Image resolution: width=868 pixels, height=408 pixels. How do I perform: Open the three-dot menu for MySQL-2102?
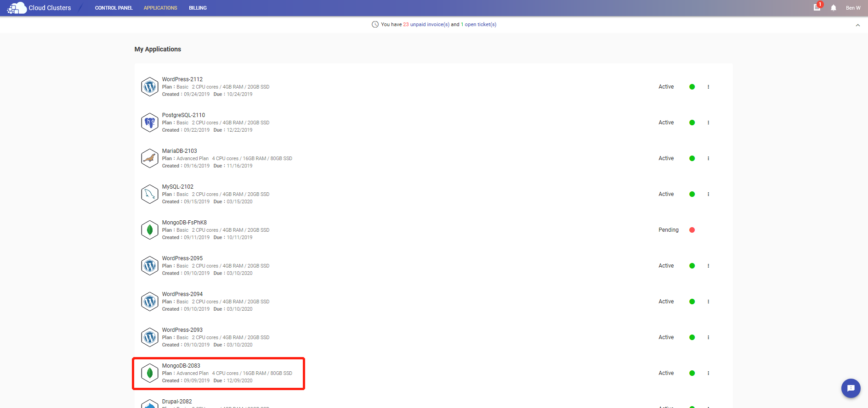(708, 194)
